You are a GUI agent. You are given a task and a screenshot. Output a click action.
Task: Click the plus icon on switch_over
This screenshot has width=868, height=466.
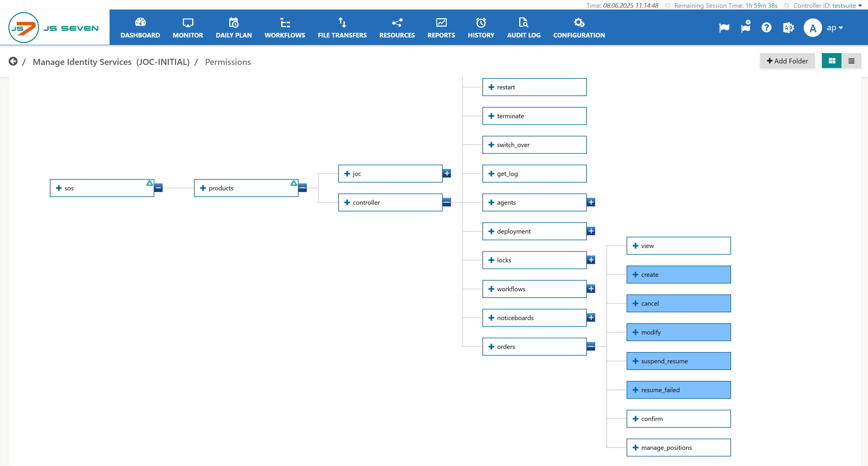491,145
